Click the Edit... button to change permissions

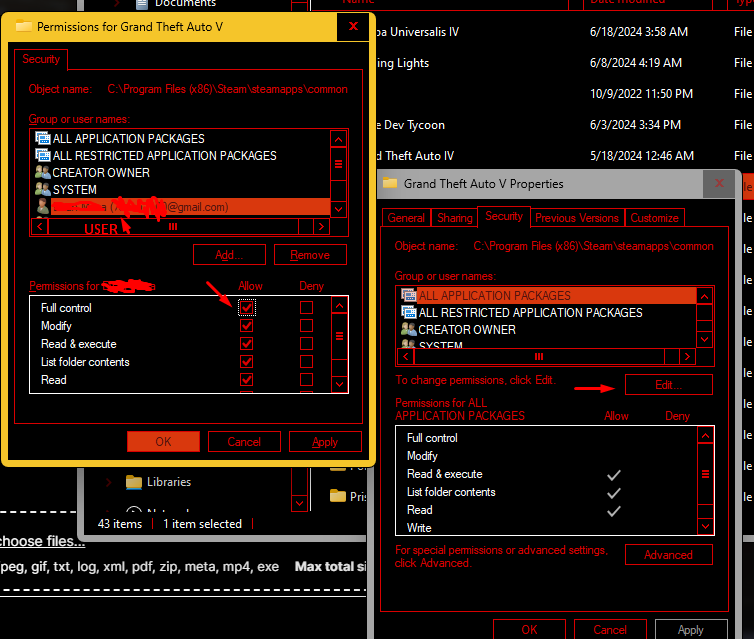(668, 385)
